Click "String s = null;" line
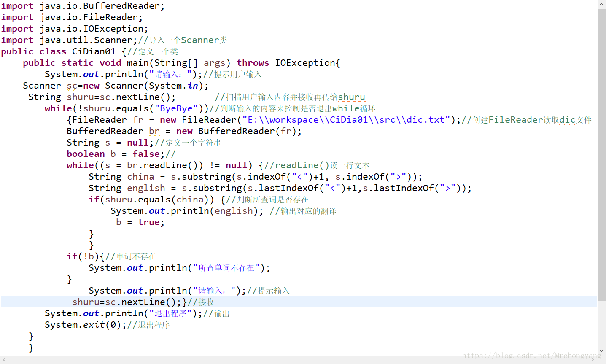 click(110, 143)
